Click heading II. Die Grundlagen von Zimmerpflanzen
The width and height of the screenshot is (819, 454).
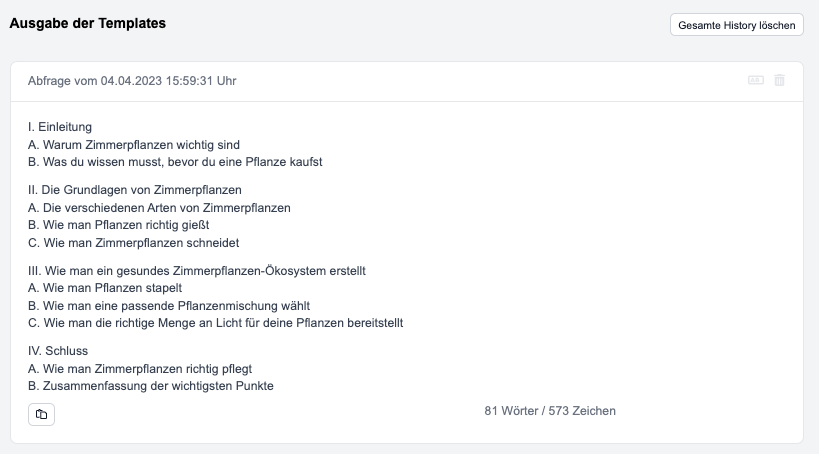135,190
